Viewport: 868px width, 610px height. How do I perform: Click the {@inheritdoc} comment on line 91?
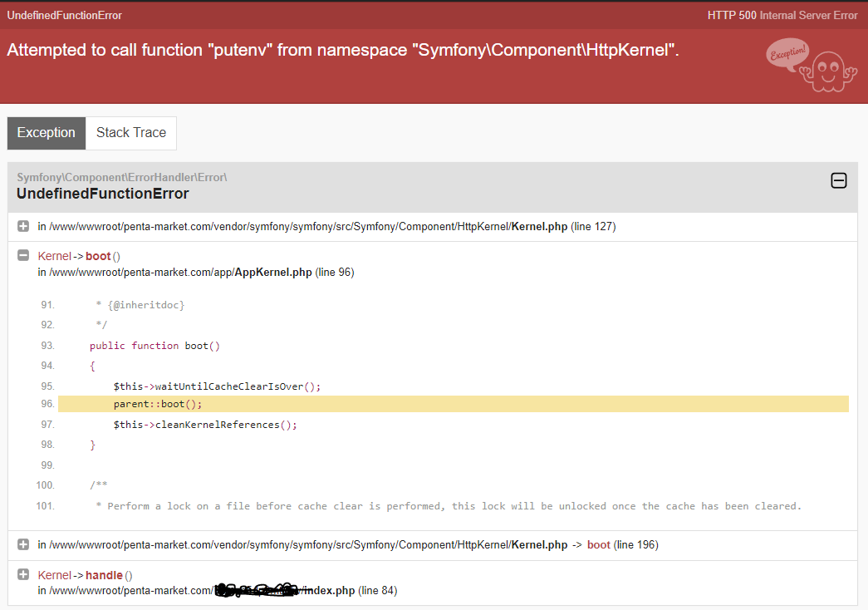click(x=140, y=305)
